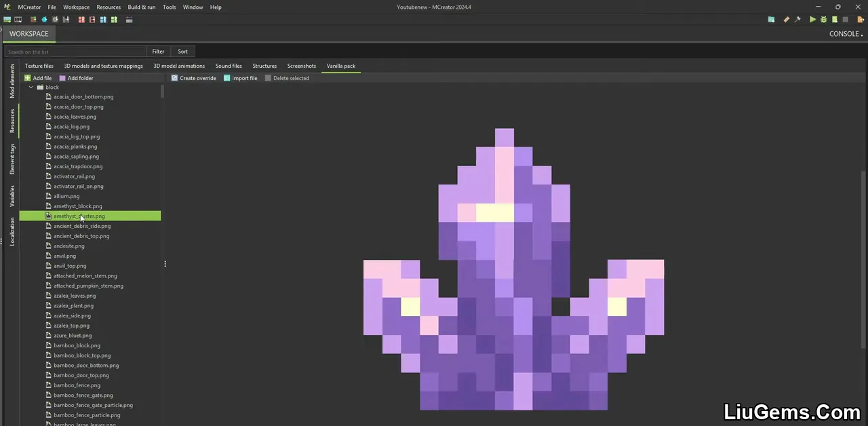Open the Variables side tab

pos(12,196)
